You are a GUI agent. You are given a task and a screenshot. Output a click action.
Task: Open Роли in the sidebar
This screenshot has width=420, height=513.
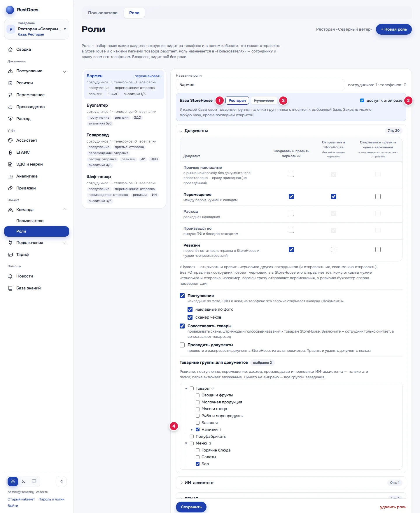coord(36,231)
